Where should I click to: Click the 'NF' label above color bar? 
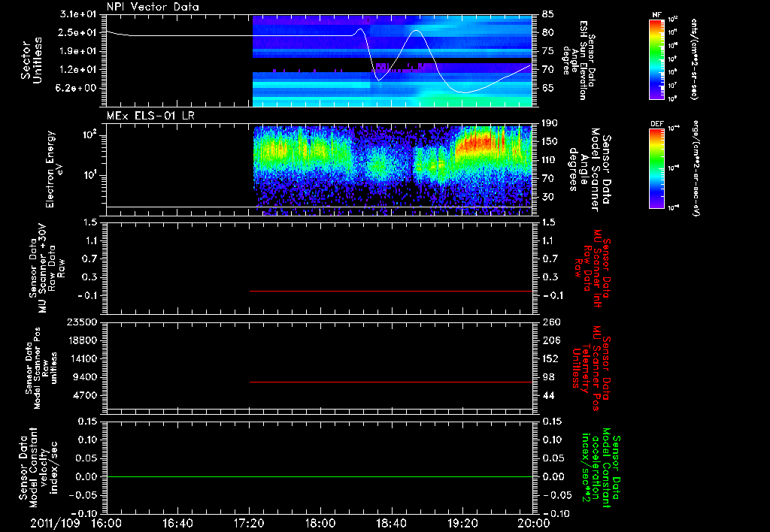coord(657,15)
